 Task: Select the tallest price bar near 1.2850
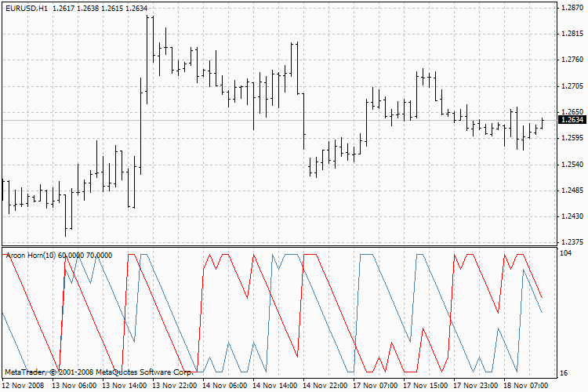147,60
